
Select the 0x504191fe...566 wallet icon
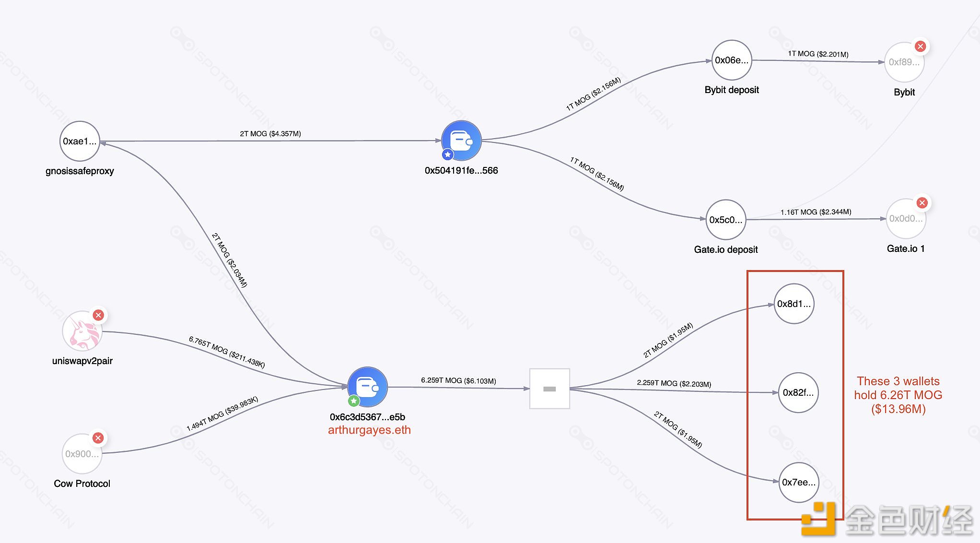pos(461,141)
